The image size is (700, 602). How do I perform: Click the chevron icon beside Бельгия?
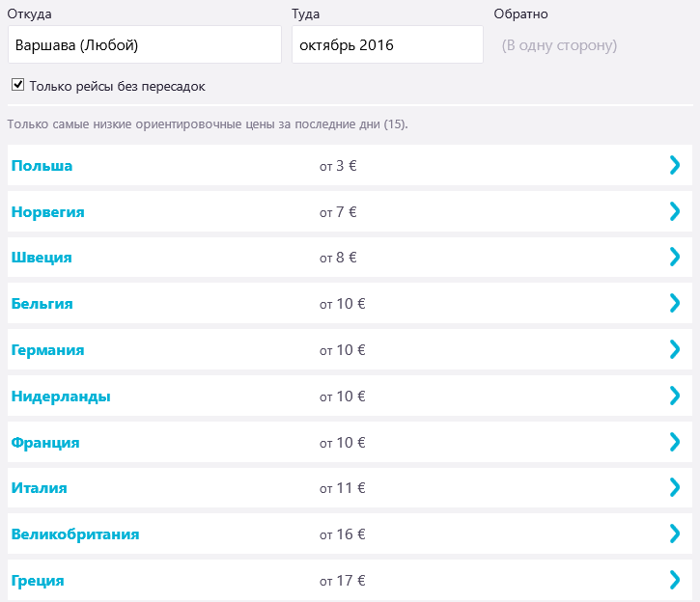tap(675, 303)
